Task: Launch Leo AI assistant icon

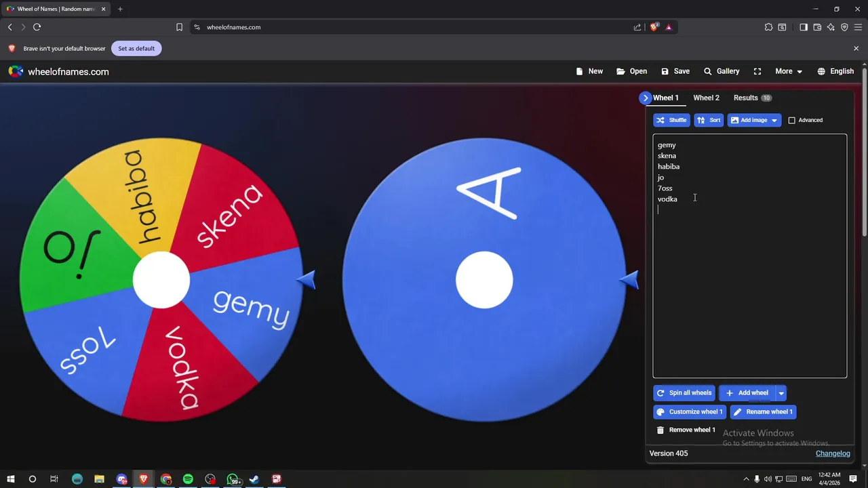Action: [x=831, y=27]
